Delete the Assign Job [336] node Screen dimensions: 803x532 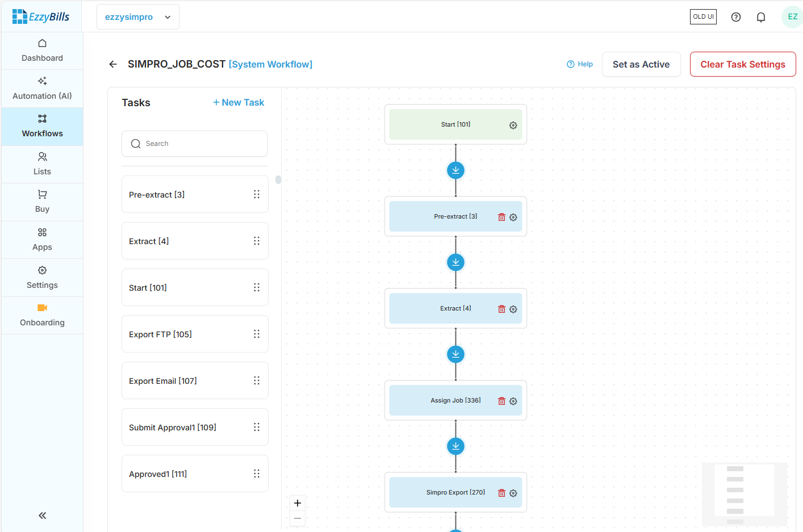(501, 401)
